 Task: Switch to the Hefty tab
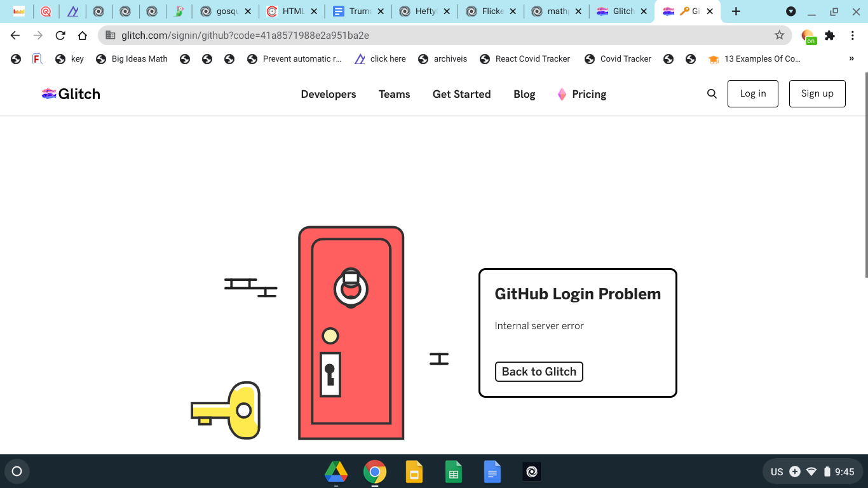click(423, 11)
